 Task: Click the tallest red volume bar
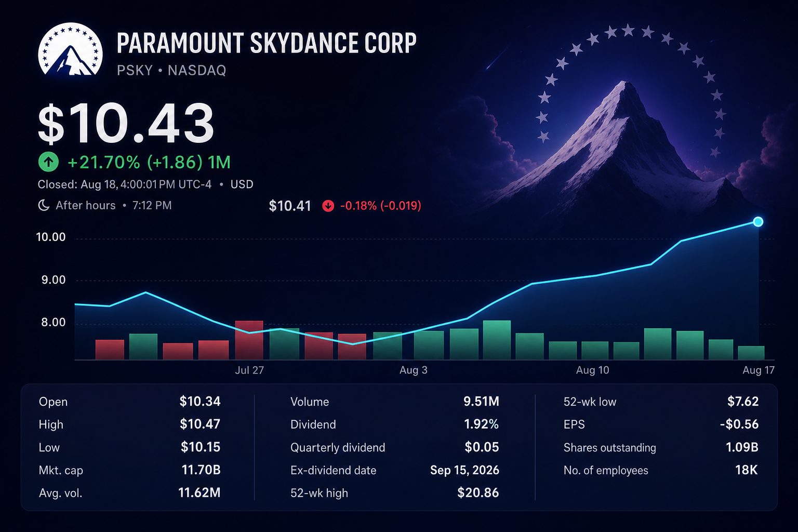click(249, 340)
